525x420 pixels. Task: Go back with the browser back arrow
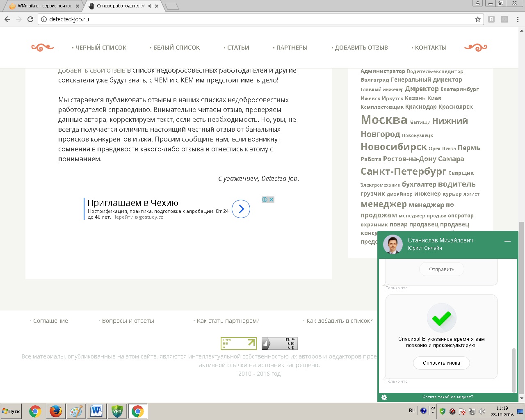7,19
